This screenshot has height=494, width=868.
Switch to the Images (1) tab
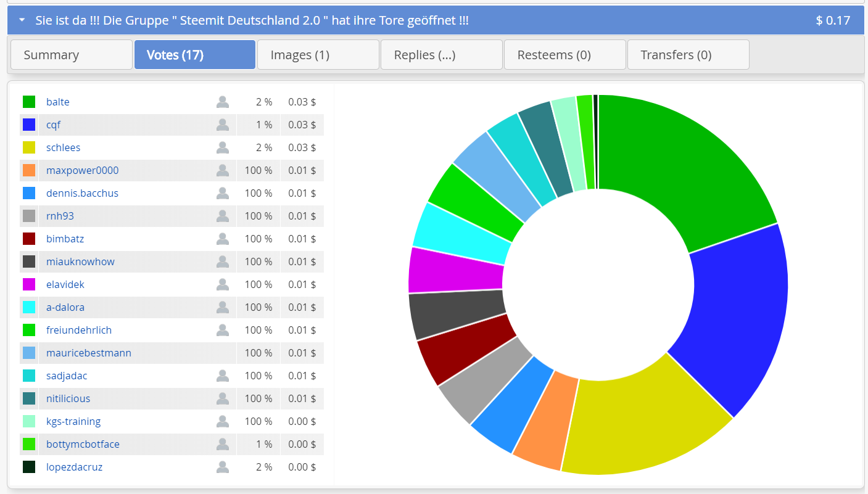coord(318,55)
